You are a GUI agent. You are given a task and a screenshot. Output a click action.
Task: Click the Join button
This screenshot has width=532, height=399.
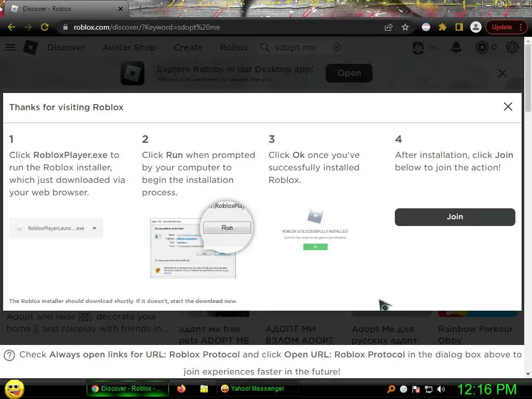pos(455,217)
